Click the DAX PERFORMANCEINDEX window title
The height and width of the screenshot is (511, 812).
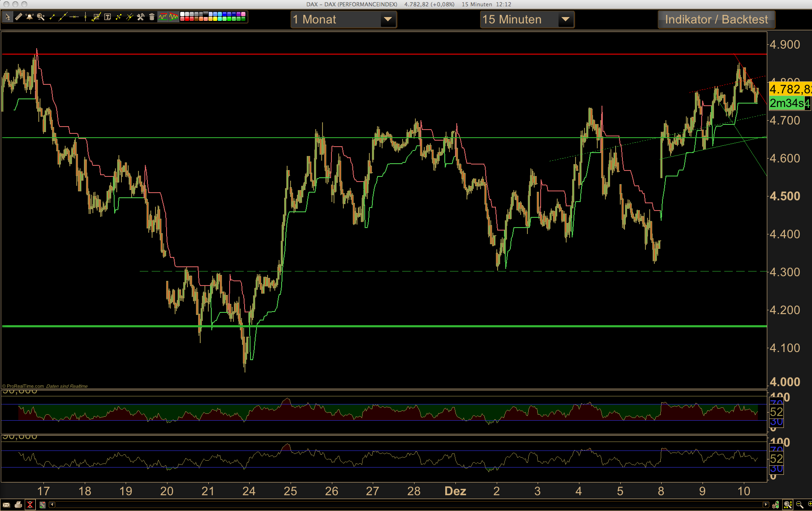351,4
